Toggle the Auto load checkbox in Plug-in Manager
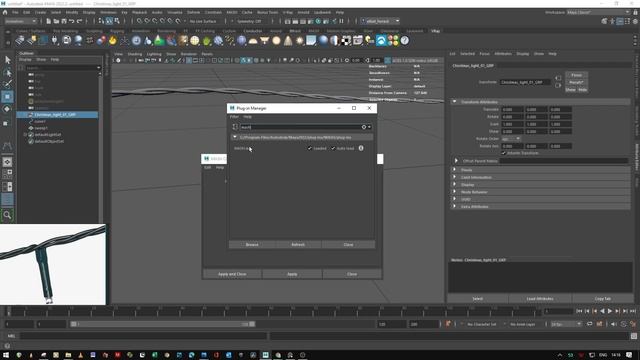This screenshot has height=360, width=640. pos(333,148)
